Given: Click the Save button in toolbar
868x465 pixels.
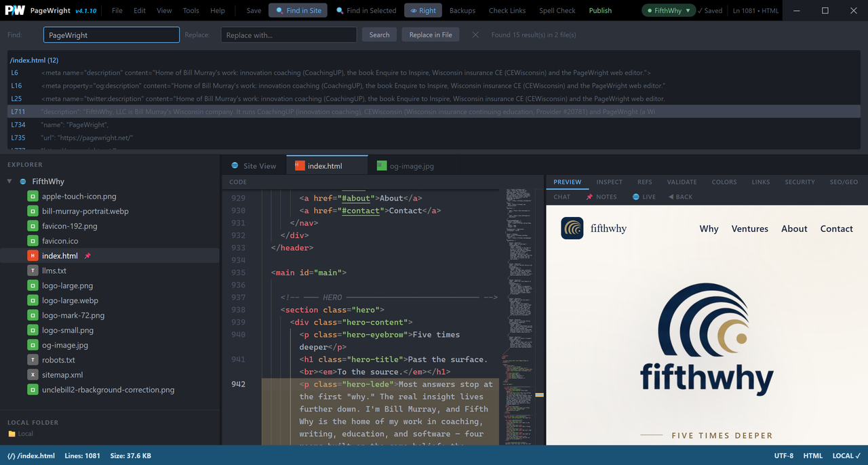Looking at the screenshot, I should [254, 10].
